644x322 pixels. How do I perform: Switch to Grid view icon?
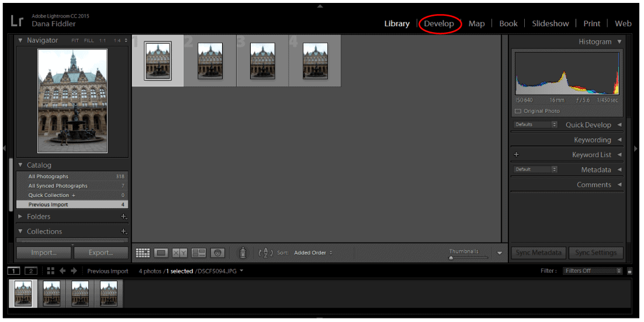coord(143,253)
